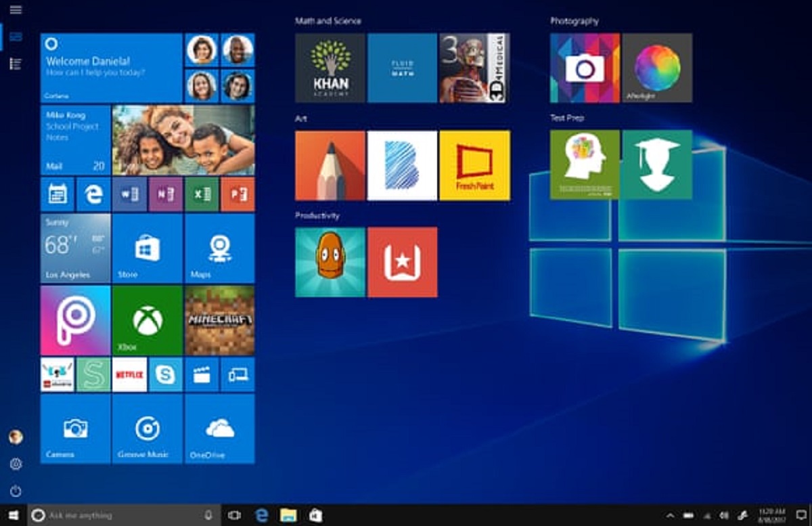812x526 pixels.
Task: Open the colorful camera photo app tile
Action: click(585, 68)
